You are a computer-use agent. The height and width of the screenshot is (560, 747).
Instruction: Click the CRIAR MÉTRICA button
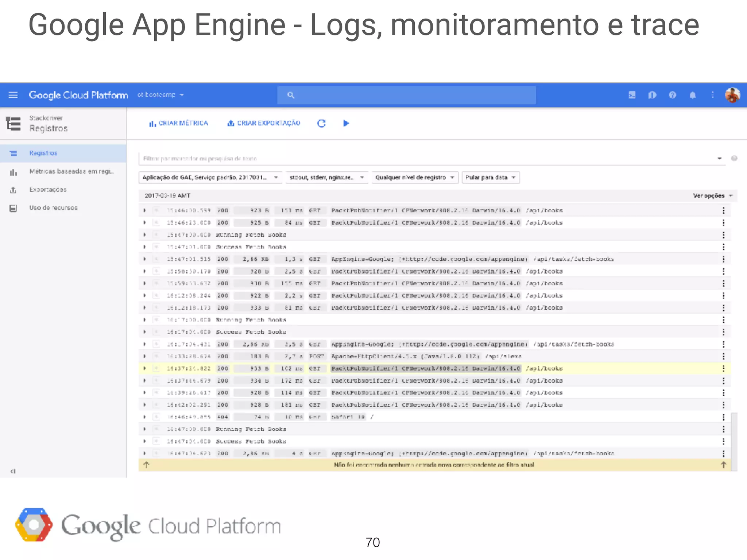click(x=178, y=124)
